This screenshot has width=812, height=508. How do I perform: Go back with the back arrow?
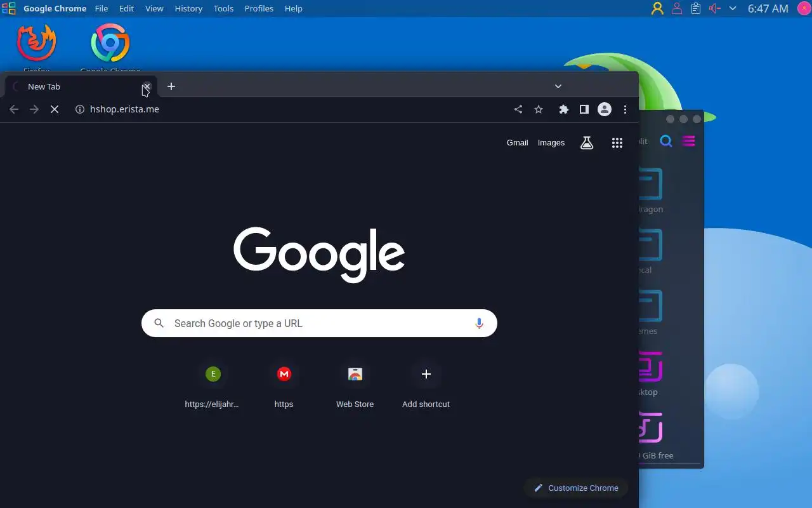14,109
